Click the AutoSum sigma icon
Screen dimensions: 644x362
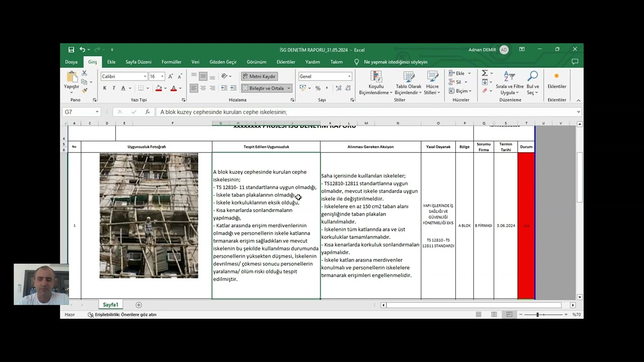485,73
